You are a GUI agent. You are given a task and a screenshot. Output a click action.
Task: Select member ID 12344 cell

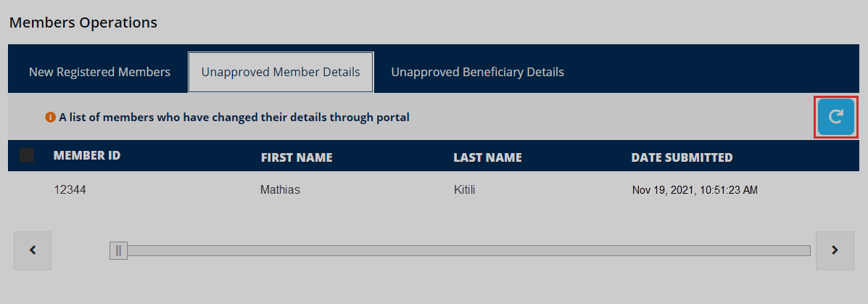tap(69, 190)
